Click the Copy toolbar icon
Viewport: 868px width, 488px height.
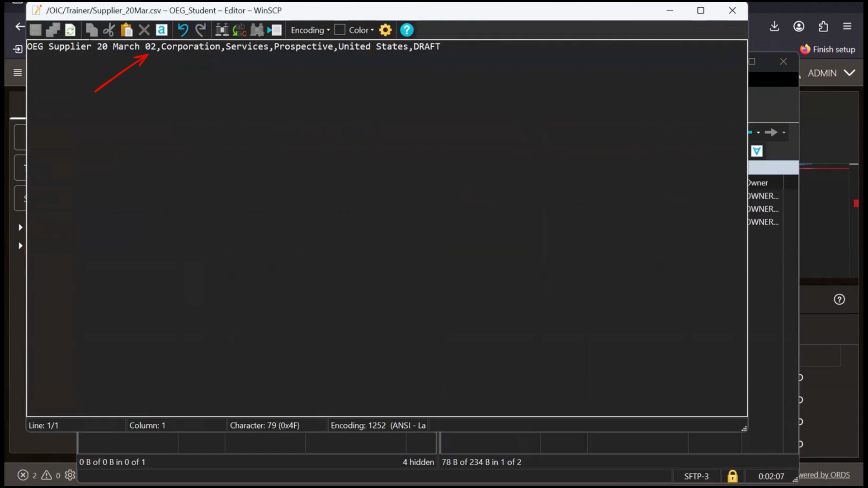[91, 30]
